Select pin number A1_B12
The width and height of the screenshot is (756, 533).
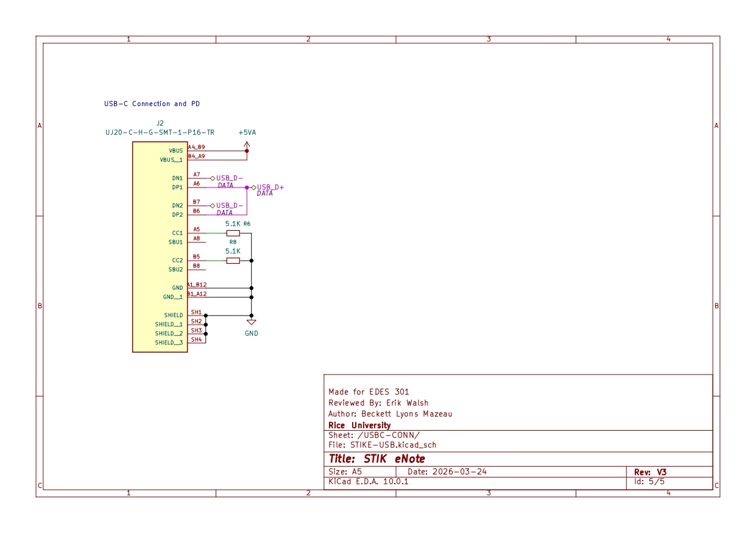(x=197, y=284)
